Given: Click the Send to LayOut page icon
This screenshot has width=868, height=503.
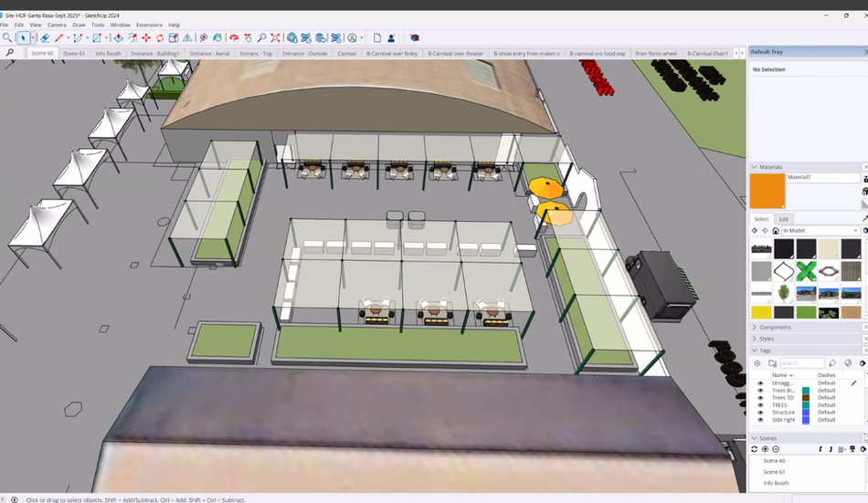Looking at the screenshot, I should click(x=377, y=37).
